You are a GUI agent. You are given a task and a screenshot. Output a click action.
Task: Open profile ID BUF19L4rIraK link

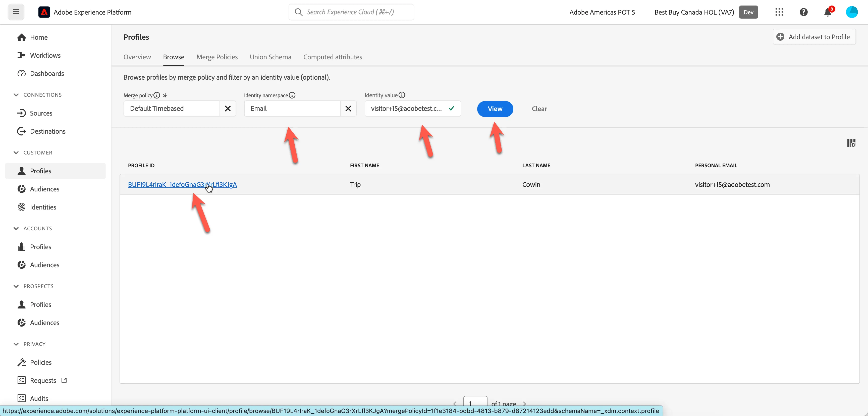click(182, 184)
